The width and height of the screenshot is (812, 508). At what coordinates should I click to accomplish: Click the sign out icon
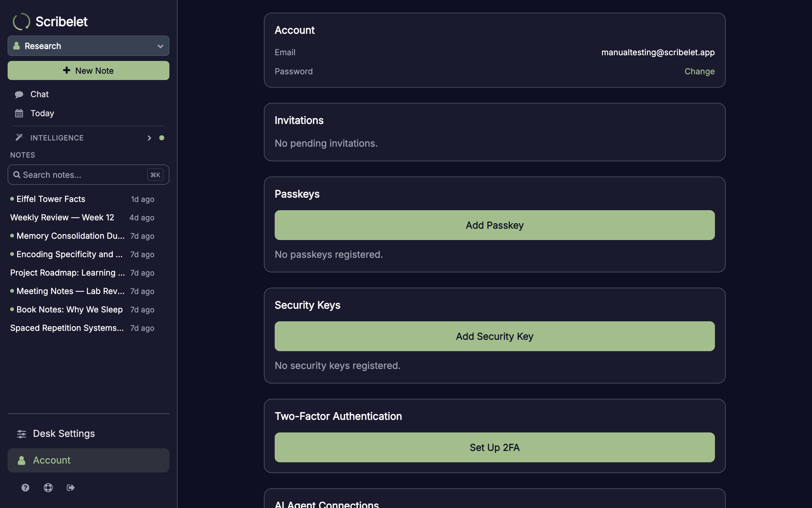pos(70,487)
